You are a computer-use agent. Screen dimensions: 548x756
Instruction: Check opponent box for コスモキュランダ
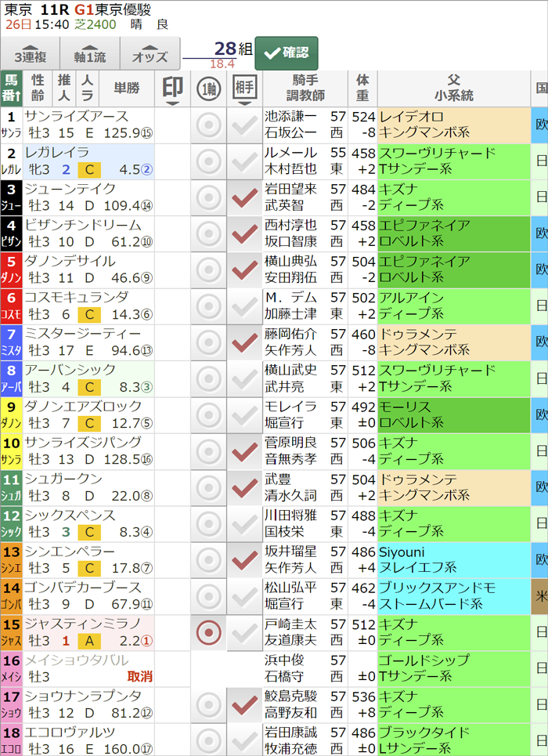pyautogui.click(x=245, y=306)
